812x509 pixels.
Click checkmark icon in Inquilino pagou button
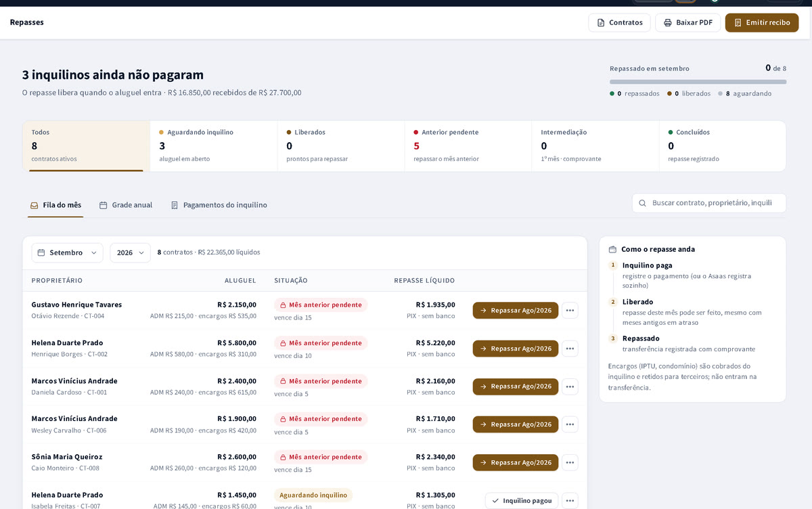pos(495,501)
